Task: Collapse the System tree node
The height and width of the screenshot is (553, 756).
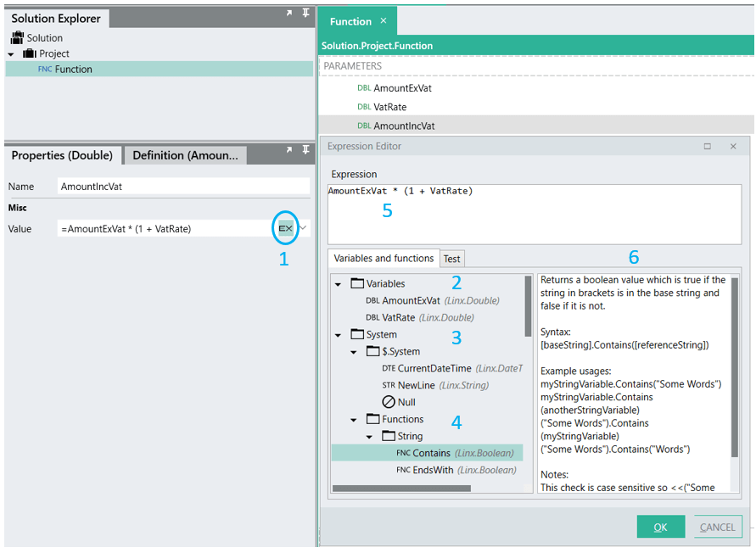Action: (338, 335)
